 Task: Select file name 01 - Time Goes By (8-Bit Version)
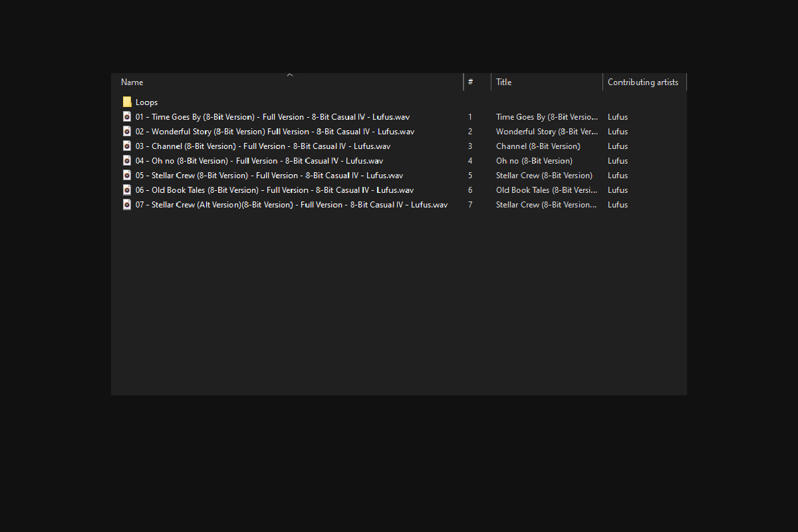click(x=273, y=117)
